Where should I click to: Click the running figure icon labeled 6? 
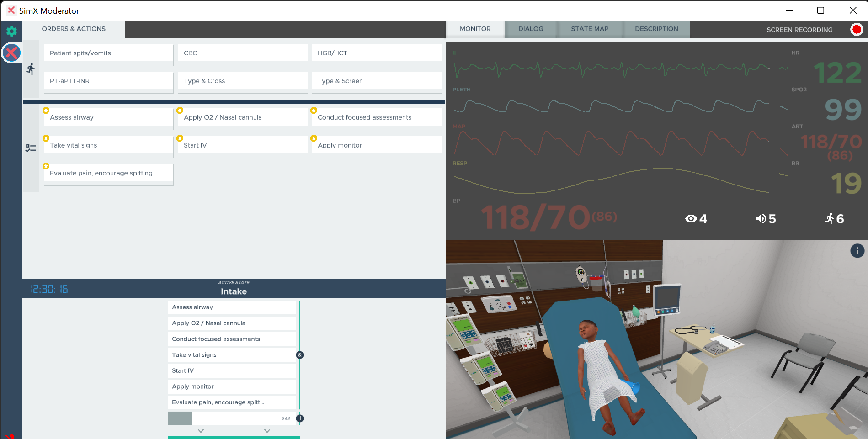tap(834, 219)
